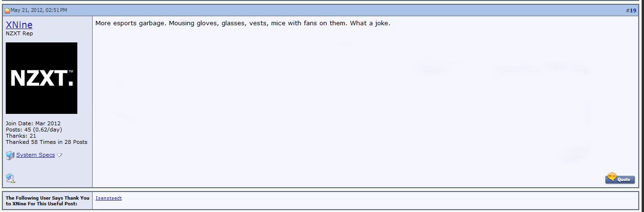Click the Posts: 45 count line
644x212 pixels.
[x=33, y=130]
